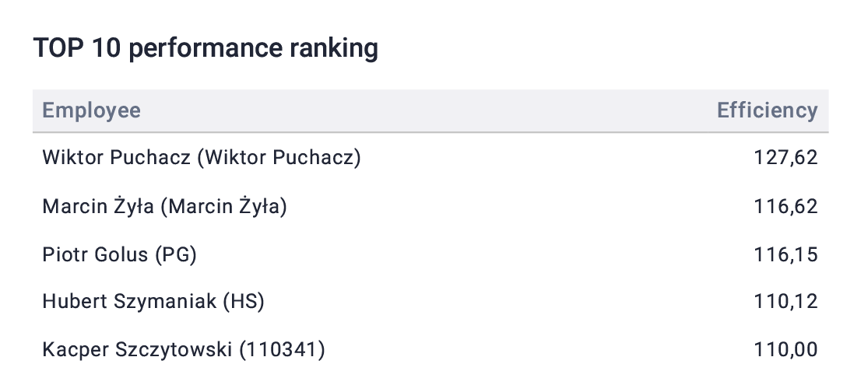Select the efficiency value 116,15
868x385 pixels.
[785, 254]
